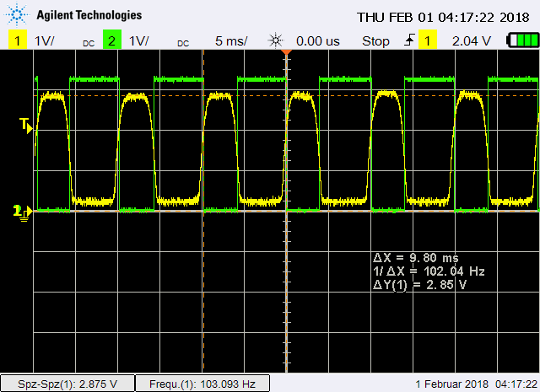Click the Stop acquisition status

click(375, 41)
